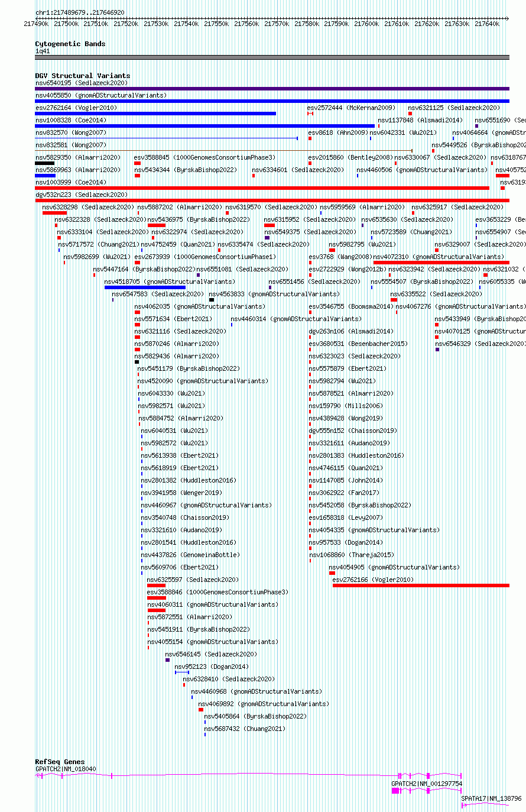The width and height of the screenshot is (526, 812).
Task: Select esv3588845 (1000GenomesConsortiumPhase3) entry
Action: pos(204,157)
